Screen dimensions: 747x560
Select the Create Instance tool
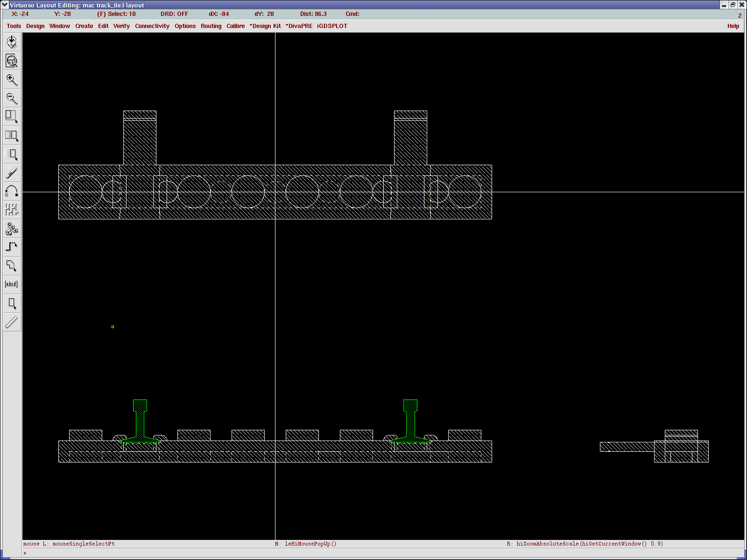pos(12,229)
